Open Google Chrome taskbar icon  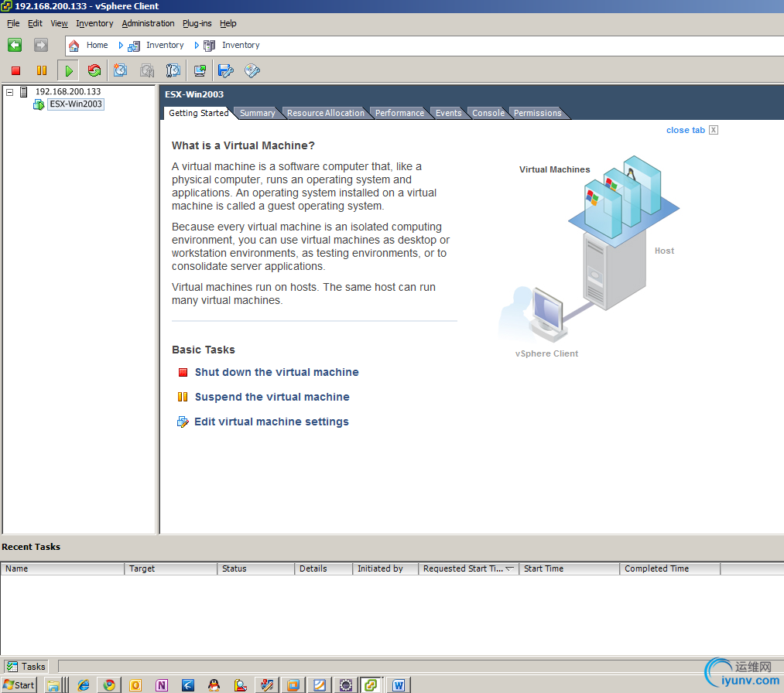[x=109, y=685]
